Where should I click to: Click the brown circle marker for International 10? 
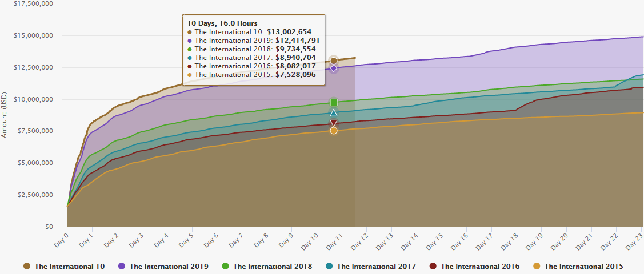[334, 61]
